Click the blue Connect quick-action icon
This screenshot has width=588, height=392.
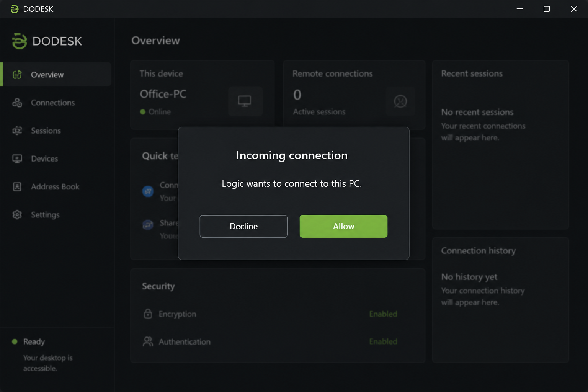[x=148, y=191]
